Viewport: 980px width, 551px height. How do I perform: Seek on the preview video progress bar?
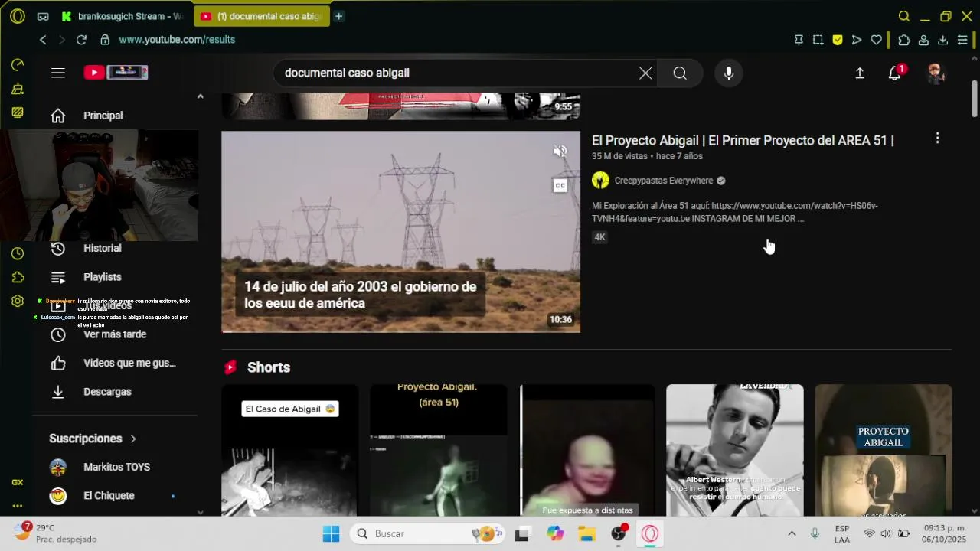coord(401,331)
